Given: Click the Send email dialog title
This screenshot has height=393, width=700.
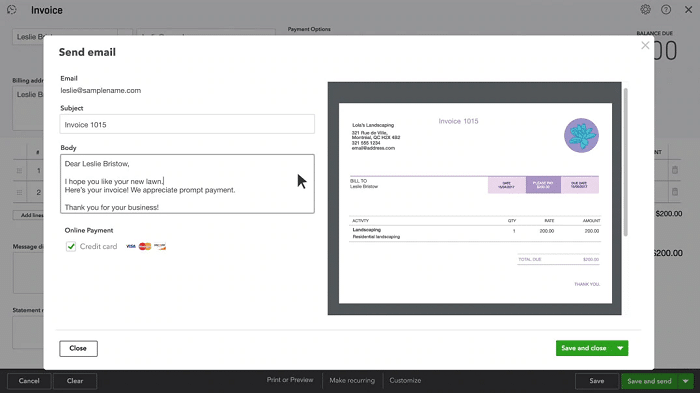Looking at the screenshot, I should click(x=87, y=52).
